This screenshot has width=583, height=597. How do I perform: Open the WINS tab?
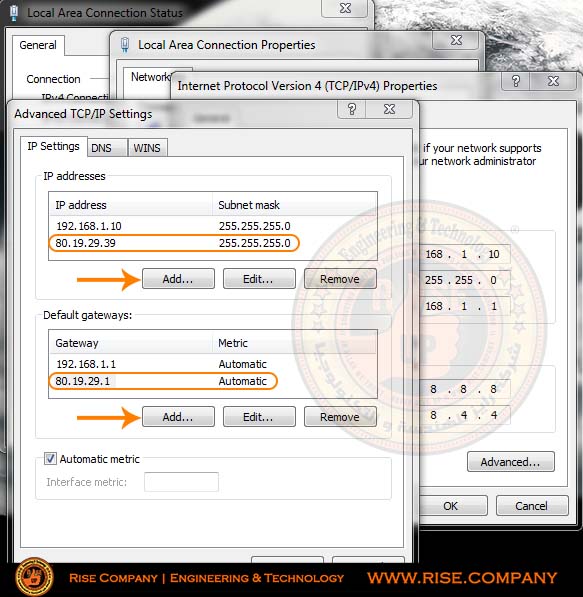click(147, 148)
